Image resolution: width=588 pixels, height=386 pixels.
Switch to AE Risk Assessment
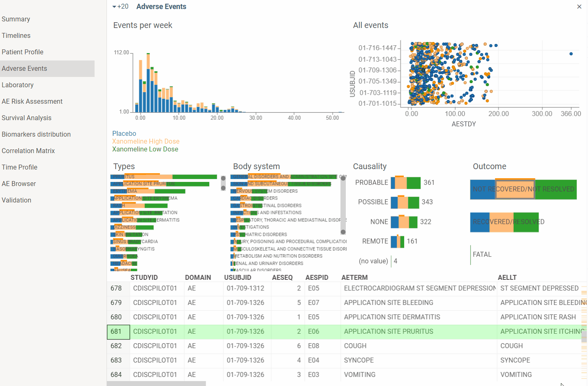[x=32, y=101]
